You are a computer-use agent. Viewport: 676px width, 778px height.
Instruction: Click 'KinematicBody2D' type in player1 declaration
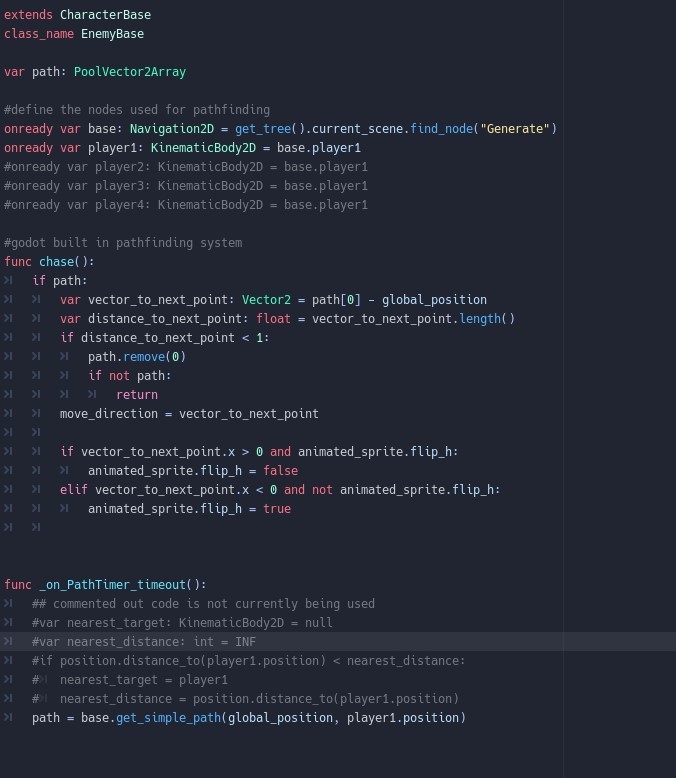click(203, 148)
